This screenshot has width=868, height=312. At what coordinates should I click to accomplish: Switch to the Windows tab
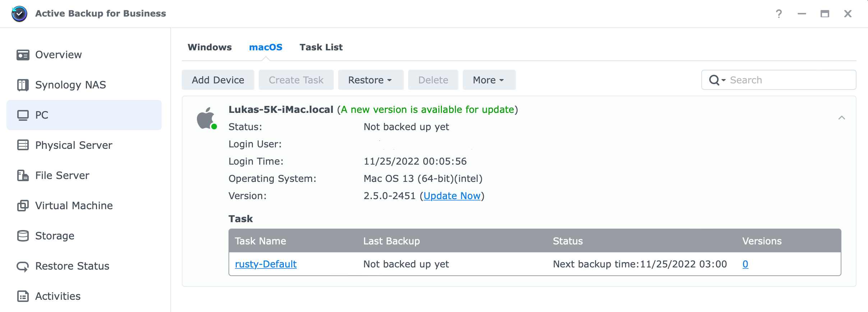[x=210, y=47]
